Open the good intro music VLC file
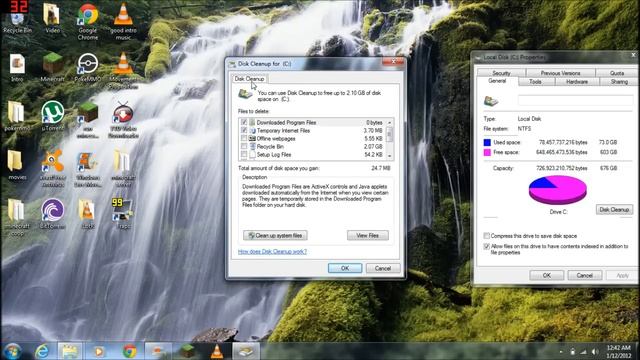640x360 pixels. click(x=123, y=21)
